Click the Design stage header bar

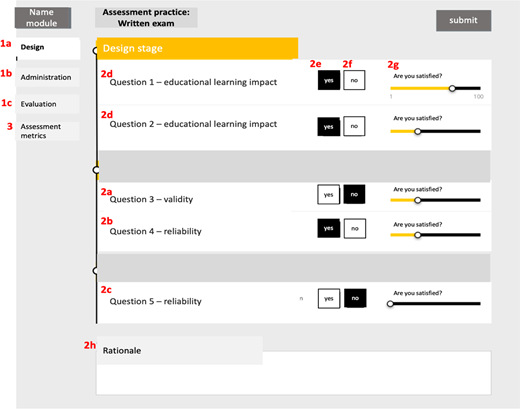coord(197,49)
